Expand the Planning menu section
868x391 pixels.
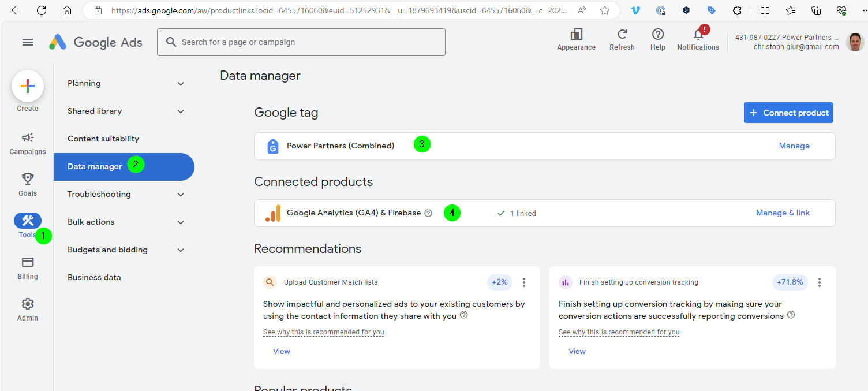click(125, 84)
